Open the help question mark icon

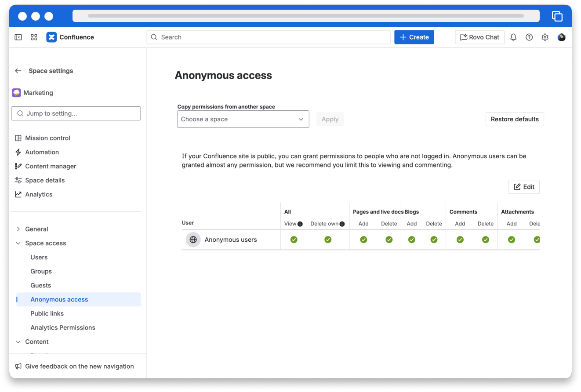click(529, 37)
